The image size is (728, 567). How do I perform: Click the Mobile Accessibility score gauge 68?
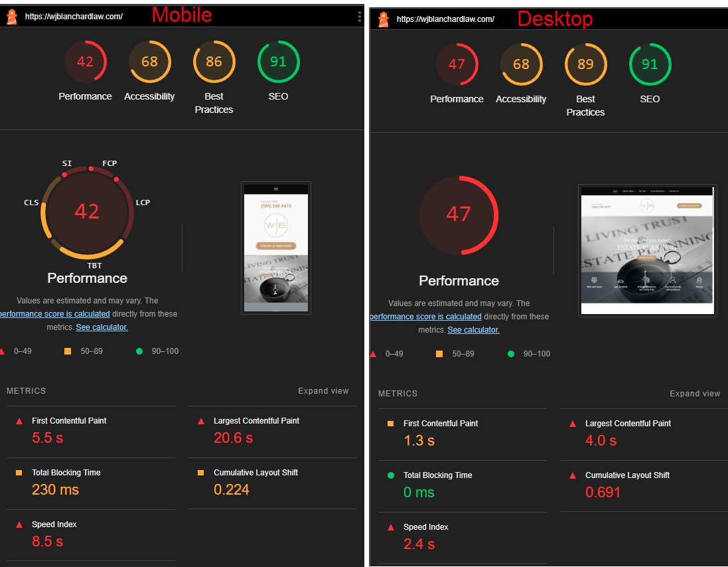149,62
